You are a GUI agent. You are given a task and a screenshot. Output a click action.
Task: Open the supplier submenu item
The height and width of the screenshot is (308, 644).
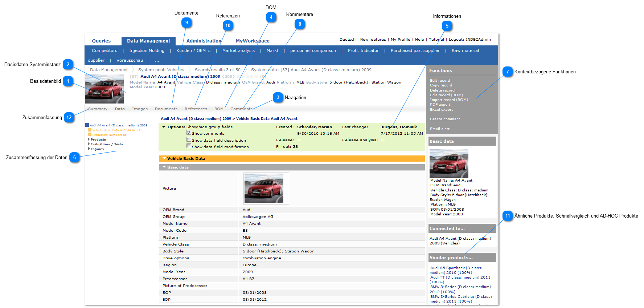click(96, 60)
